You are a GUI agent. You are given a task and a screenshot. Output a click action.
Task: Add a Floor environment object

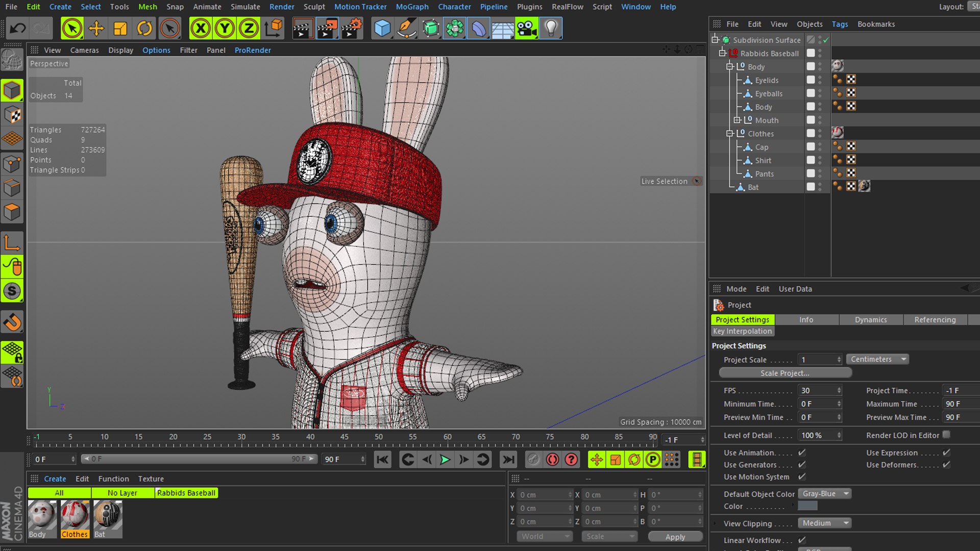tap(503, 28)
